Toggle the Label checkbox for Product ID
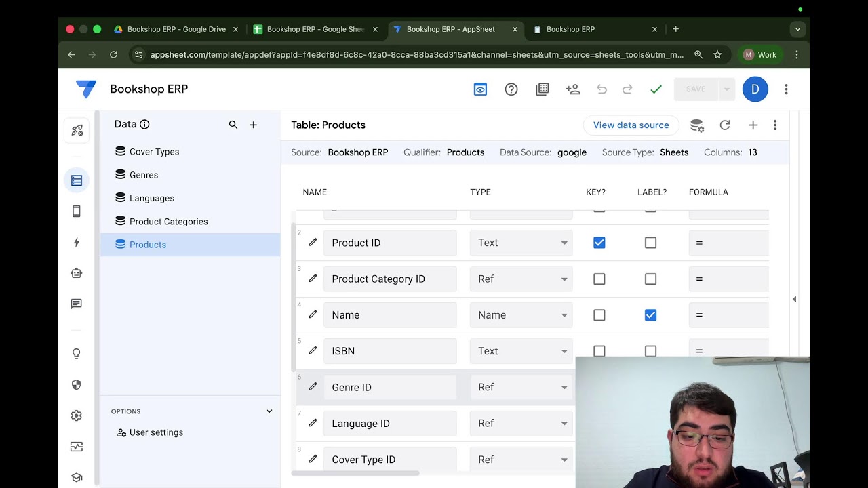868x488 pixels. (651, 243)
